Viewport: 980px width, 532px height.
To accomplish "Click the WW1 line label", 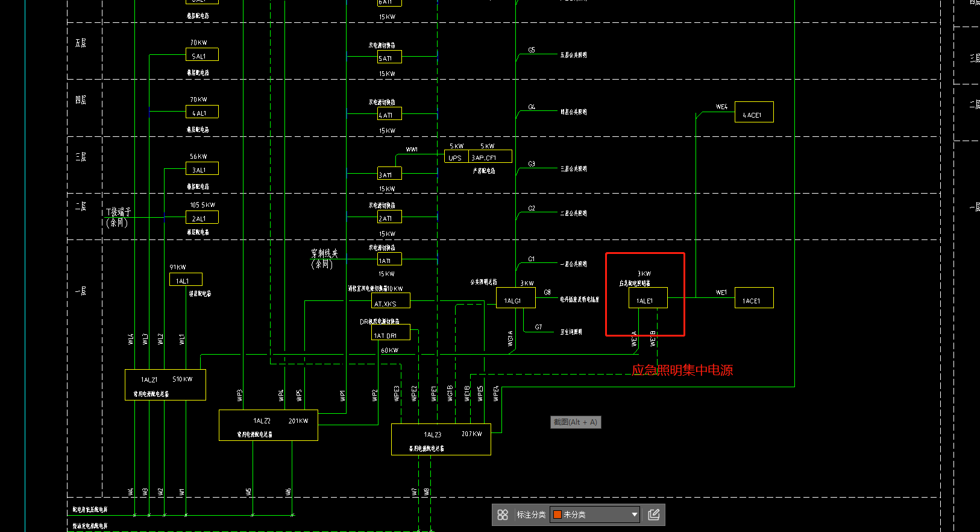I will (x=412, y=150).
